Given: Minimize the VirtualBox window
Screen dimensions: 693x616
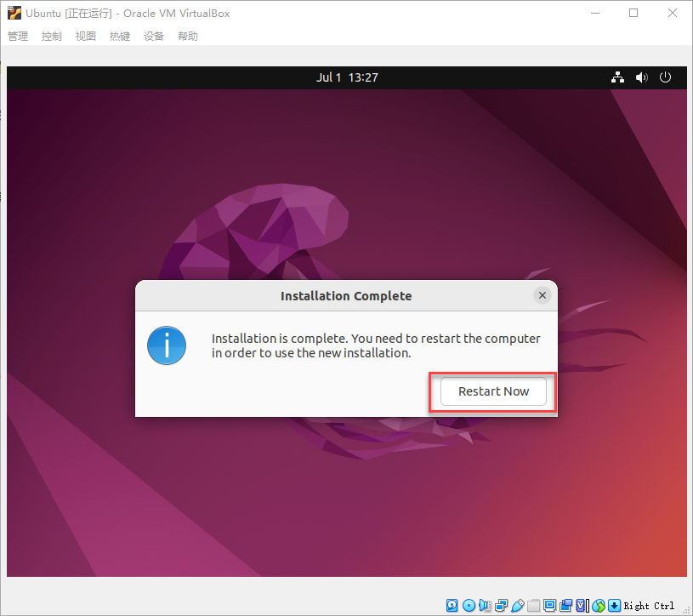Looking at the screenshot, I should [595, 13].
